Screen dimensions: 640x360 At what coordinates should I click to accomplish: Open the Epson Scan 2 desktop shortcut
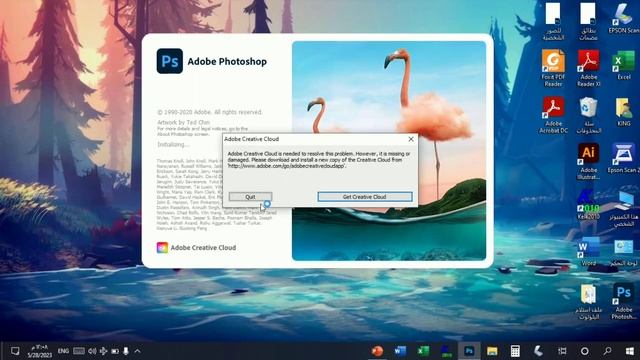624,158
